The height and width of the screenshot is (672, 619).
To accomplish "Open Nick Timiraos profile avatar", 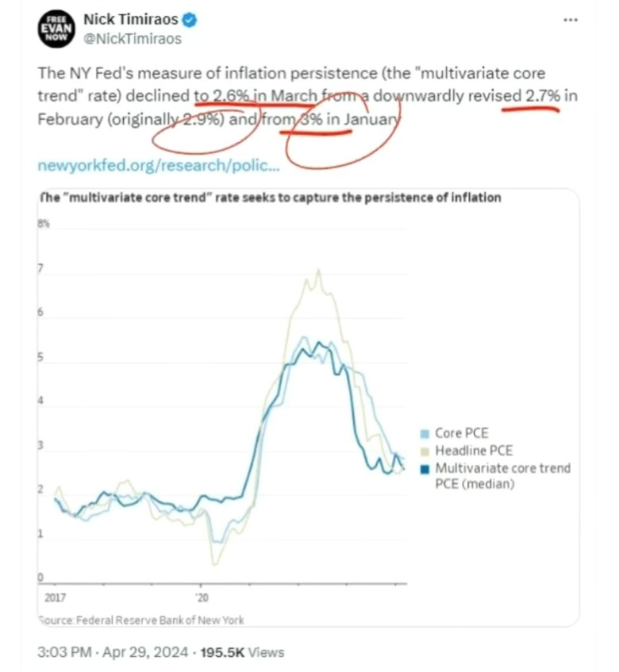I will pyautogui.click(x=56, y=29).
